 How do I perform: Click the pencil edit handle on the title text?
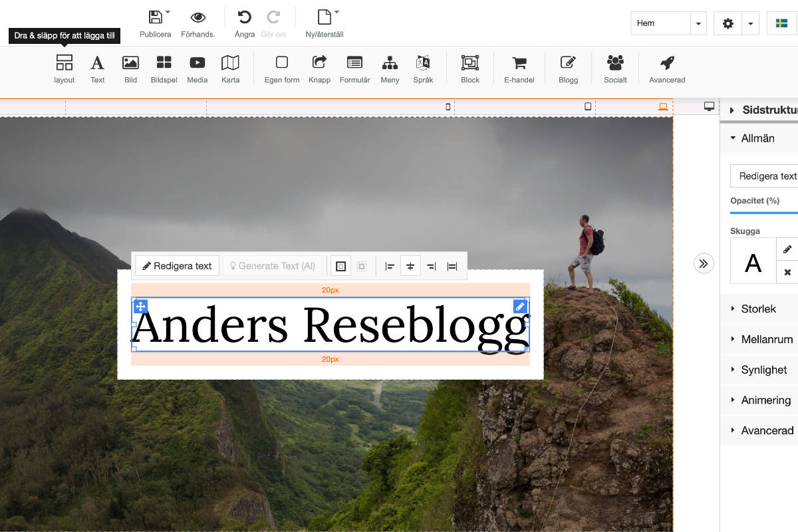click(x=520, y=307)
